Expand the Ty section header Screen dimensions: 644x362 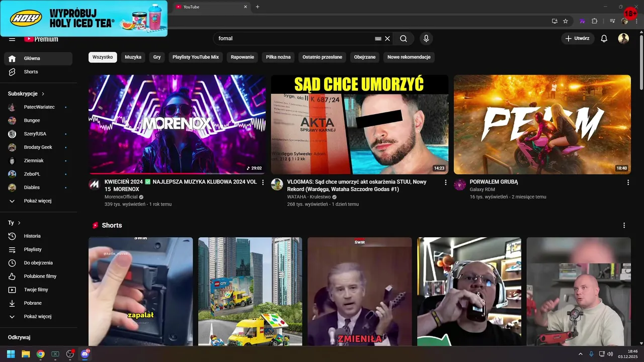[14, 222]
